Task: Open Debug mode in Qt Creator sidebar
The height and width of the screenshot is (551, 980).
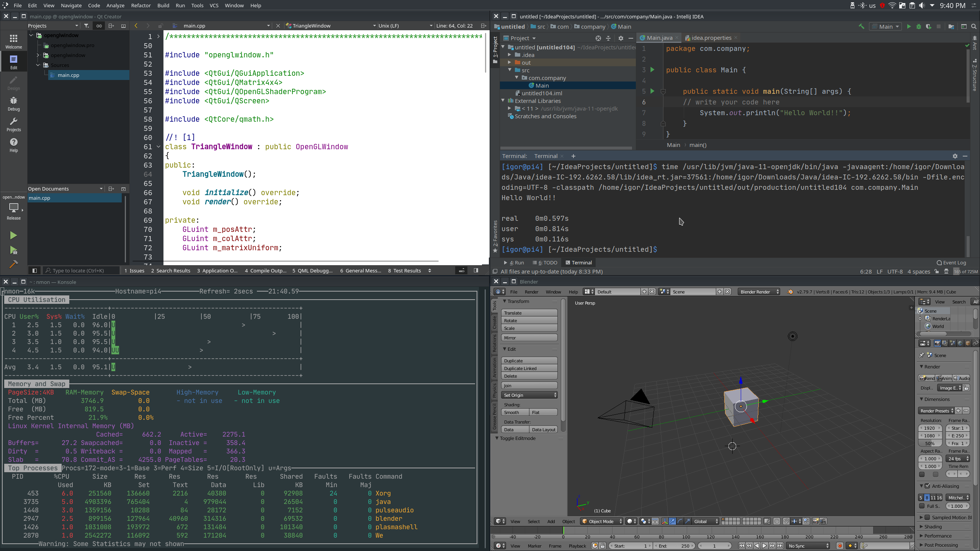Action: (14, 103)
